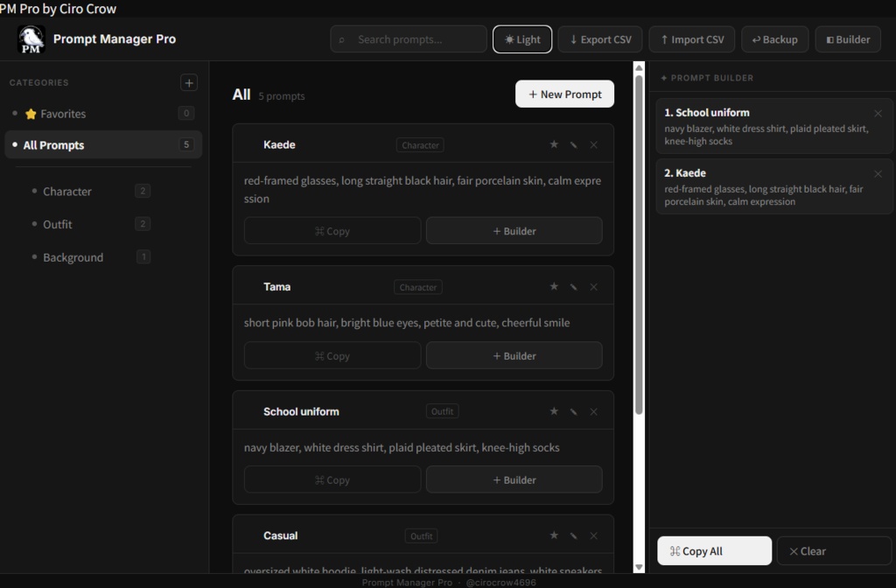
Task: Favorite the Kaede prompt with star icon
Action: (x=554, y=144)
